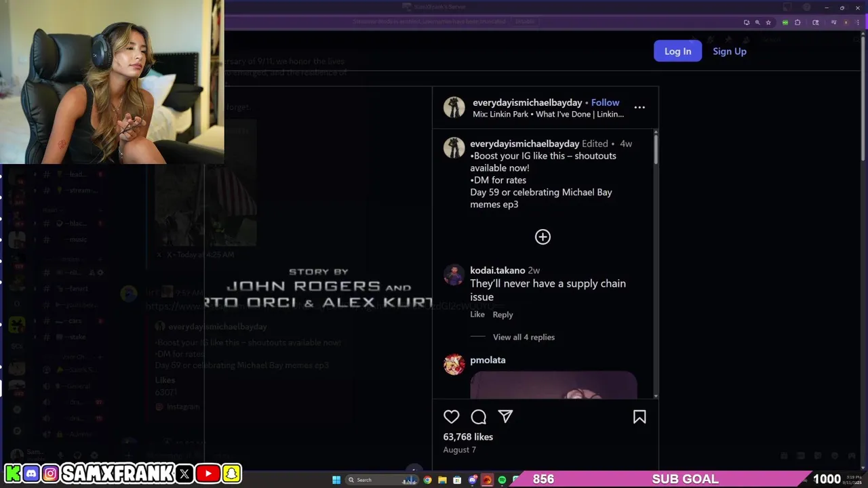Click the green extension icon in Chrome toolbar
The image size is (868, 488).
[785, 22]
